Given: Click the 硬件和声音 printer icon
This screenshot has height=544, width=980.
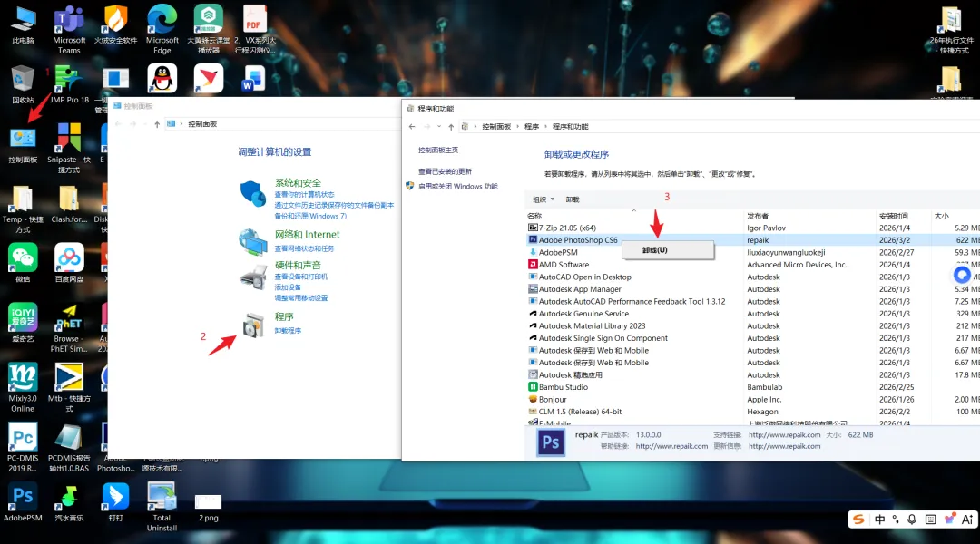Looking at the screenshot, I should 253,276.
